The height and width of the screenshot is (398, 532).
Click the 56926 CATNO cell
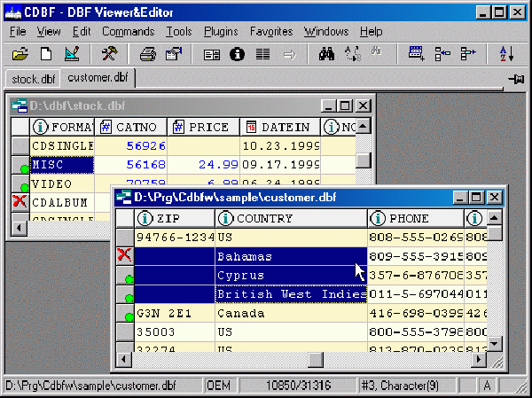pyautogui.click(x=130, y=146)
